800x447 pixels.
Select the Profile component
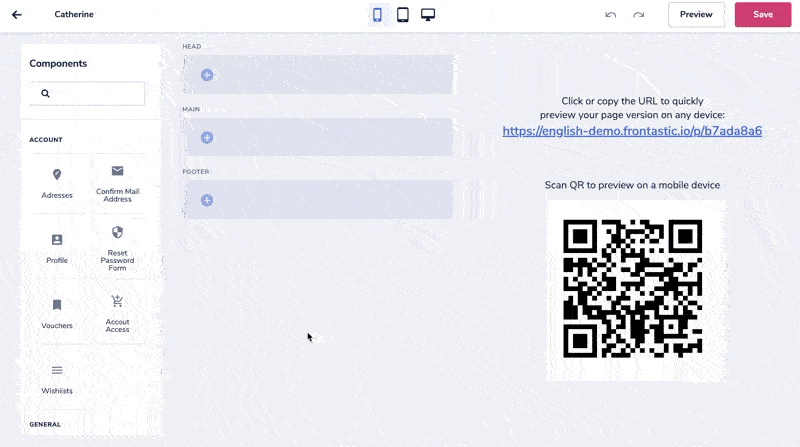[57, 249]
